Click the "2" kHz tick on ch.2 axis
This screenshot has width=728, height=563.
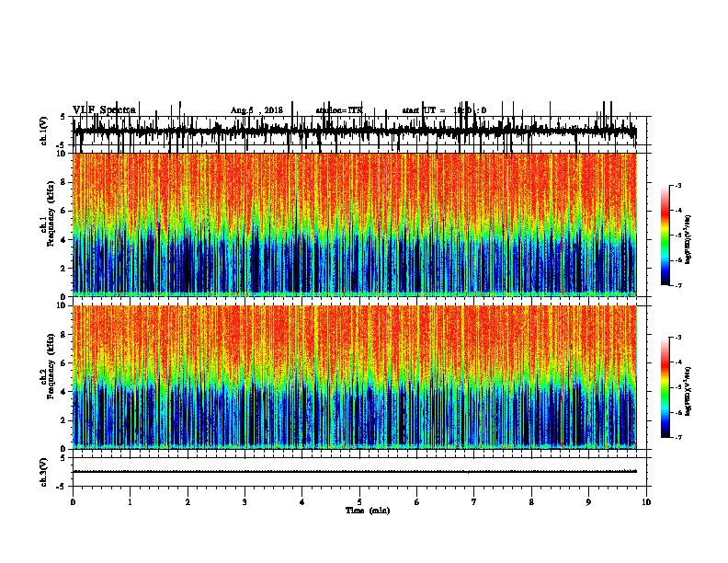63,420
